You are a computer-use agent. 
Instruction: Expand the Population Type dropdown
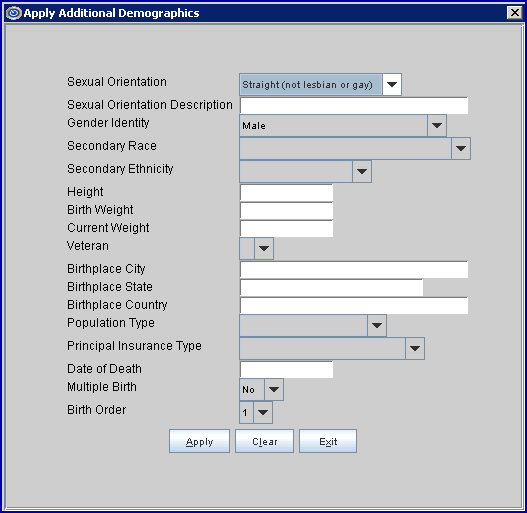pyautogui.click(x=376, y=325)
